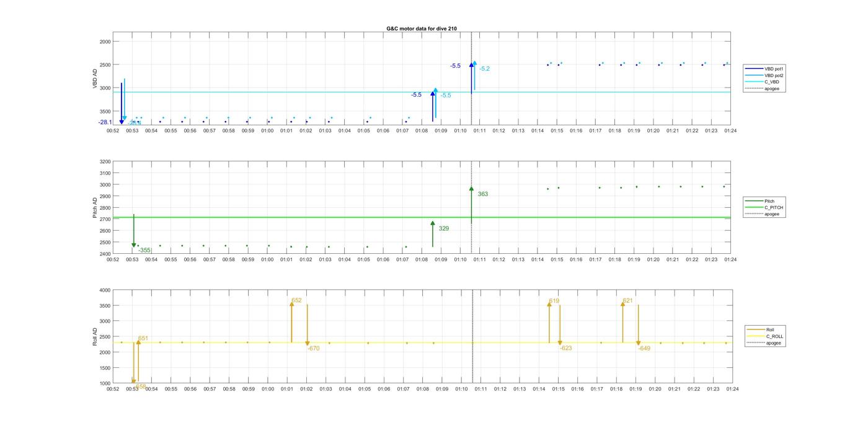This screenshot has height=430, width=868.
Task: Click 'apogee' in the VBD plot legend
Action: point(763,89)
